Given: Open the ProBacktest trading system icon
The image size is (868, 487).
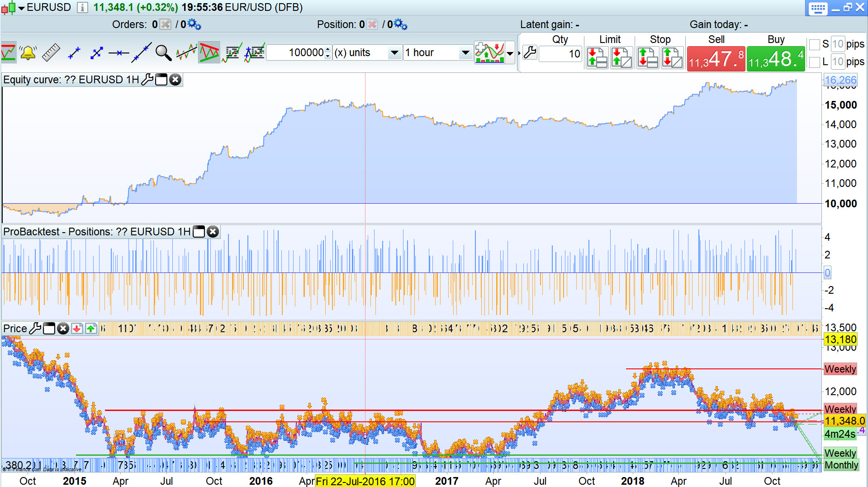Looking at the screenshot, I should [232, 53].
